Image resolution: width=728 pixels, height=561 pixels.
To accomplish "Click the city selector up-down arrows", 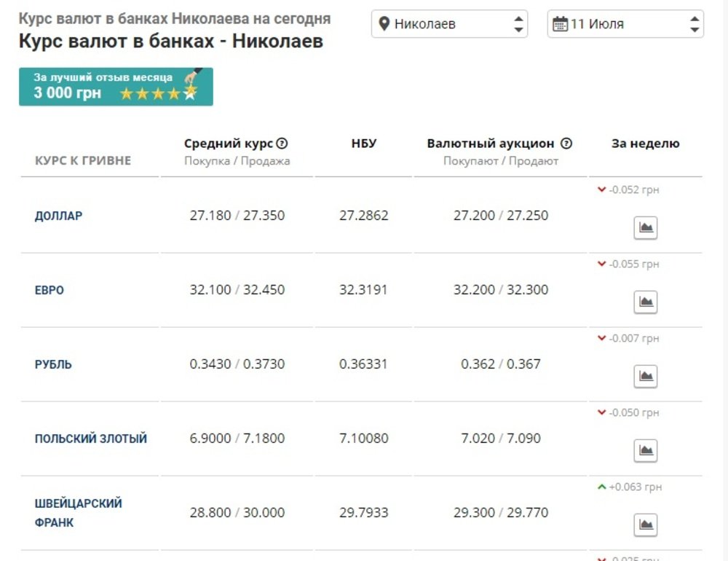I will coord(518,24).
